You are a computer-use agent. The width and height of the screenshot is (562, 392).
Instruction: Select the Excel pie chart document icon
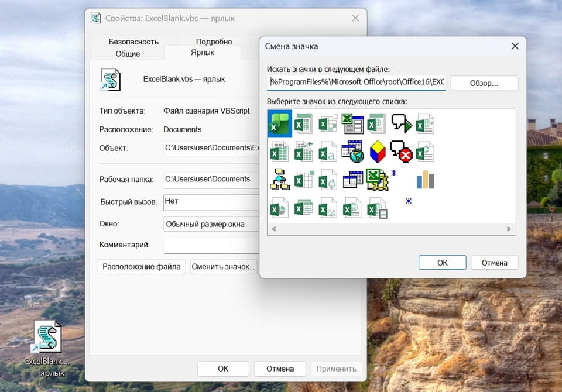pyautogui.click(x=279, y=208)
